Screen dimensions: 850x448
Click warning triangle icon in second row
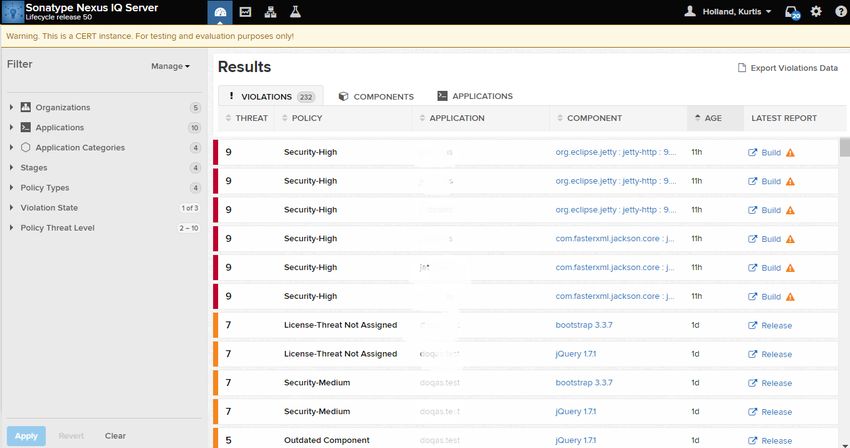(790, 182)
